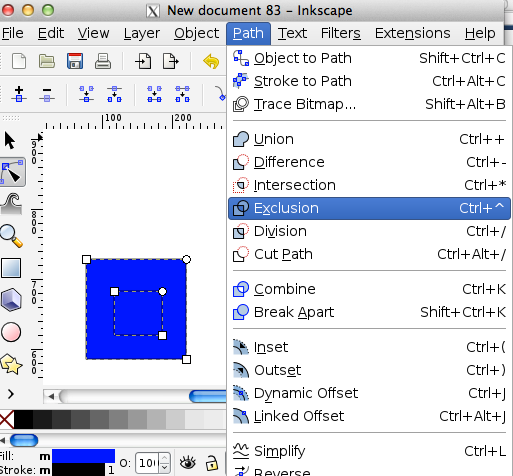Select the Ellipse circle tool
The image size is (513, 476).
point(11,332)
